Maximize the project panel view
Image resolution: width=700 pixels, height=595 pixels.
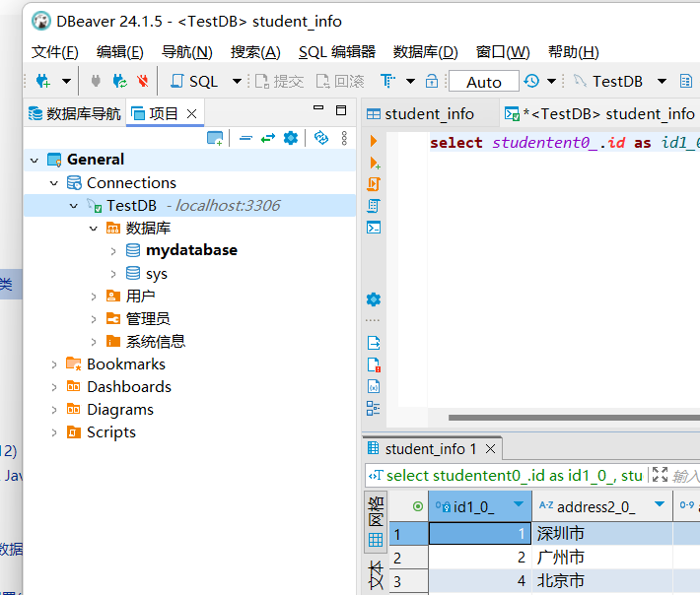point(341,110)
